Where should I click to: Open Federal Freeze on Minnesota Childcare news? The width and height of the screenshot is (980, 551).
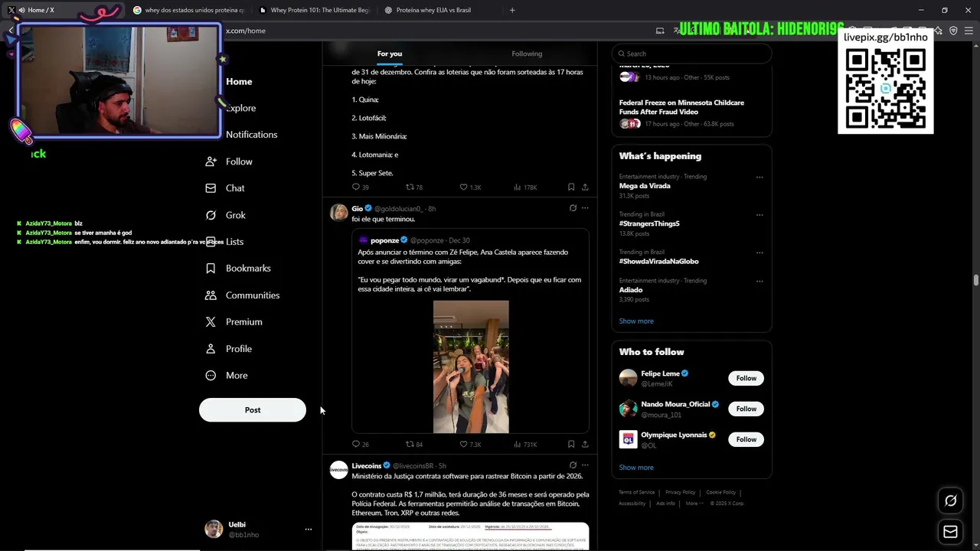tap(681, 107)
